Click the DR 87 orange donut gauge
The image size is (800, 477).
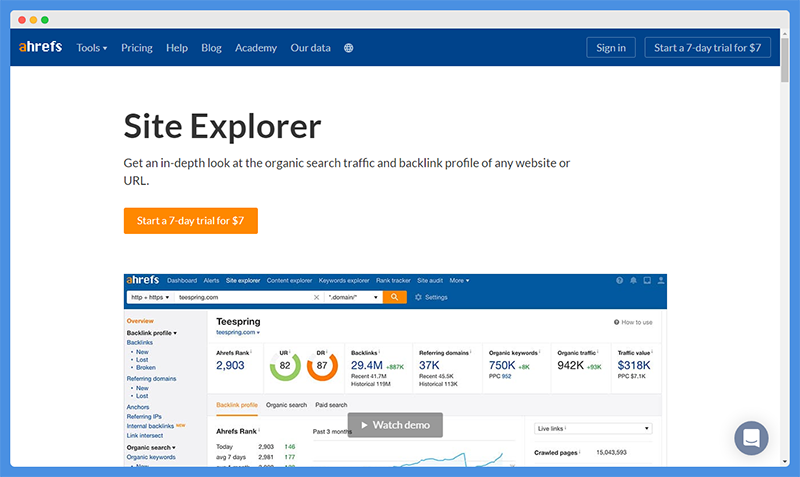point(322,365)
